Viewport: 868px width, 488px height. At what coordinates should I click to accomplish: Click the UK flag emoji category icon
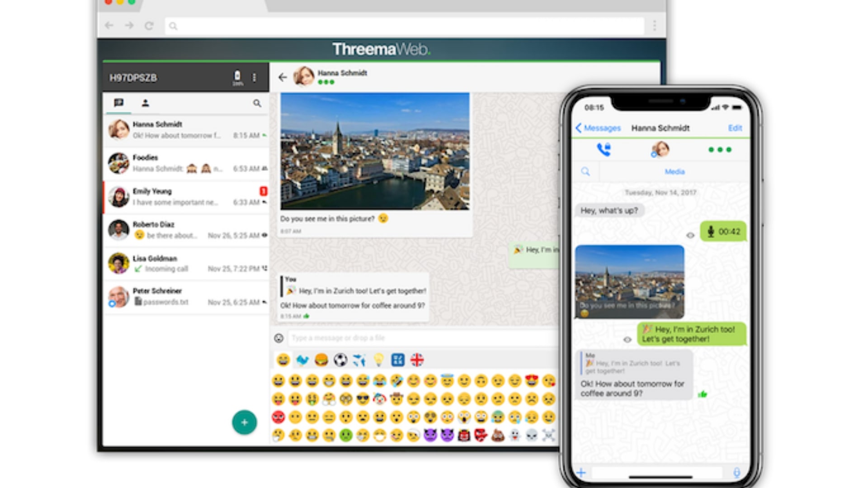pos(417,360)
